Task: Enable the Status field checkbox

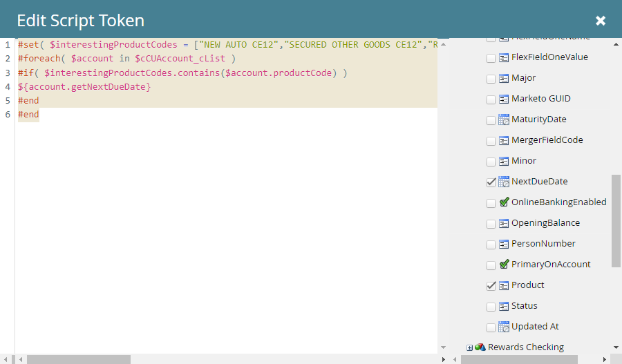Action: click(491, 307)
